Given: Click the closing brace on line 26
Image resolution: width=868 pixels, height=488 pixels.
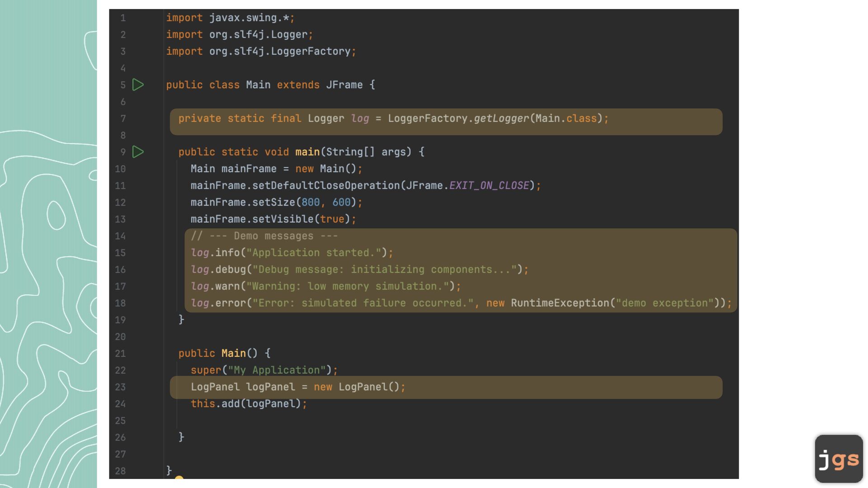Looking at the screenshot, I should tap(181, 437).
